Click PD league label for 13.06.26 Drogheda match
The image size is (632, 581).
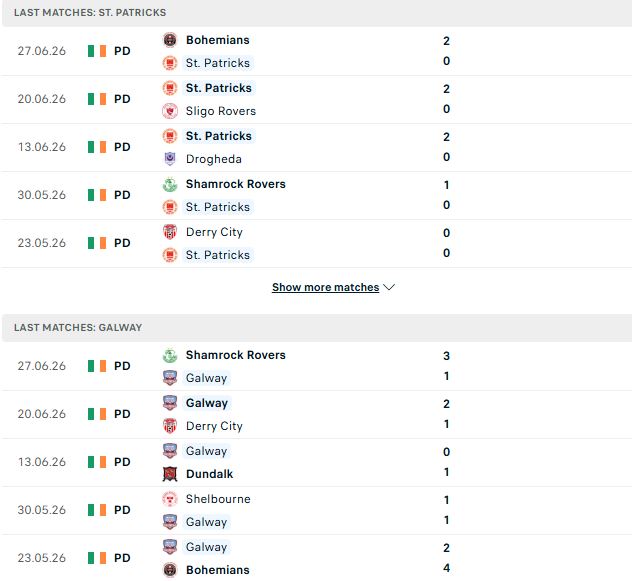click(122, 147)
